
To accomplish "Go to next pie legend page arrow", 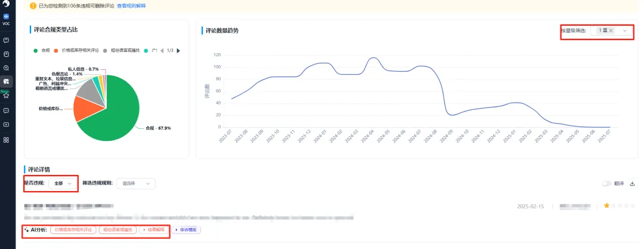I will pyautogui.click(x=178, y=51).
